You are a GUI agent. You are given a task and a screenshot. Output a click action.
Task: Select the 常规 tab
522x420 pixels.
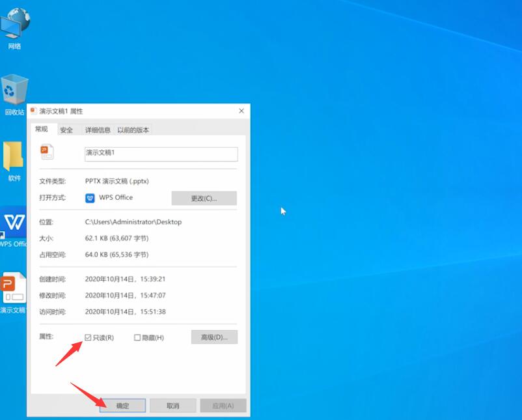click(x=42, y=129)
